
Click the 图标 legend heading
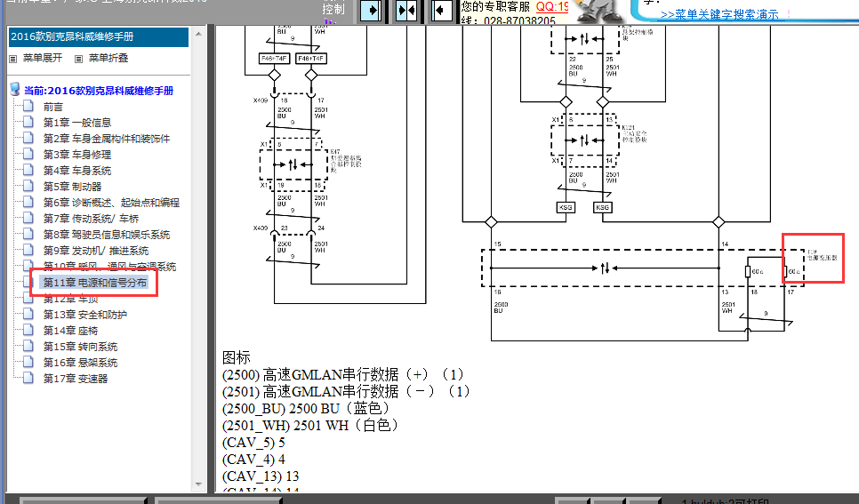(237, 357)
